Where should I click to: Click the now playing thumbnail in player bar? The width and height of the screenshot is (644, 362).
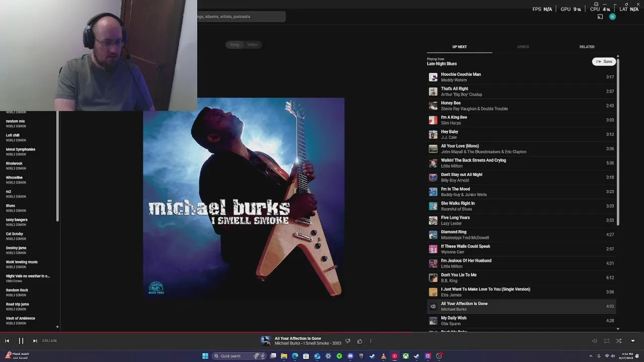[x=266, y=341]
